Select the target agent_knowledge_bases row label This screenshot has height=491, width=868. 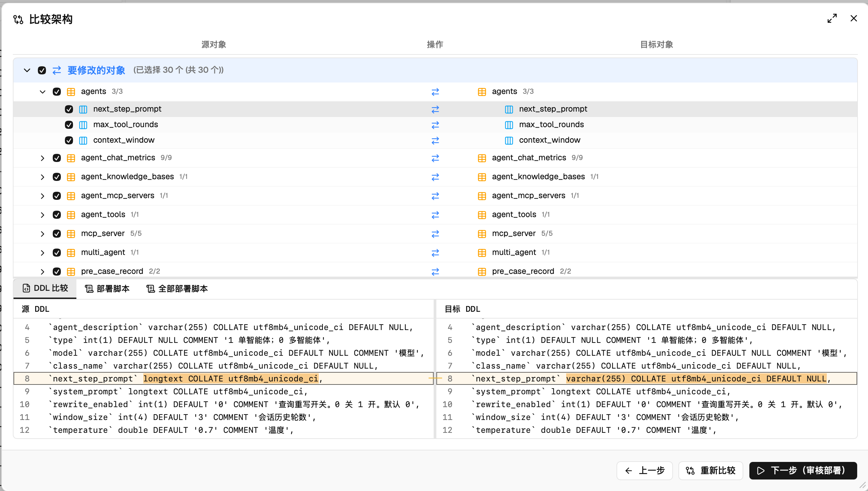click(x=538, y=177)
